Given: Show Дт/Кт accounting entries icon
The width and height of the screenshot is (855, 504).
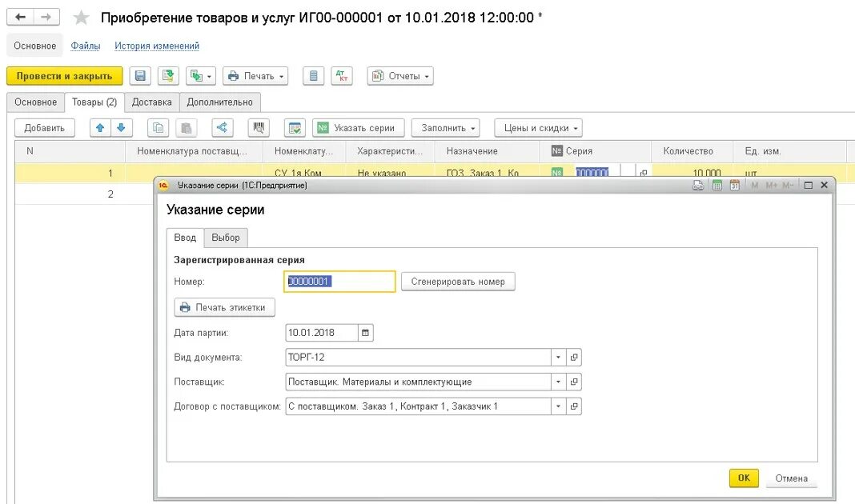Looking at the screenshot, I should click(342, 76).
